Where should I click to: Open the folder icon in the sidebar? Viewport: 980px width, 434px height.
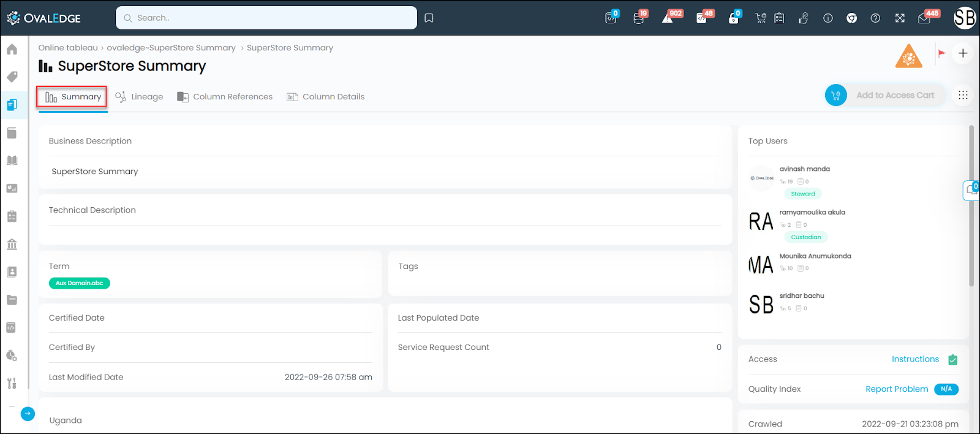(x=12, y=300)
